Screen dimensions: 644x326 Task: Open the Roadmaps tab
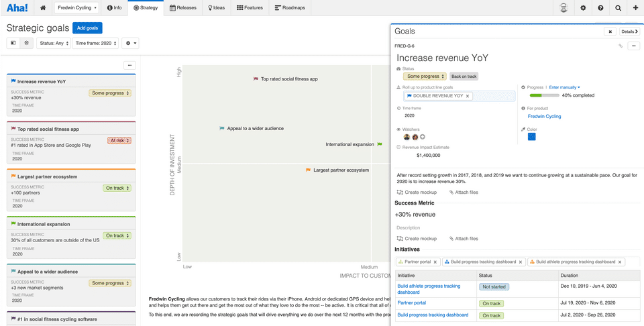click(x=290, y=8)
